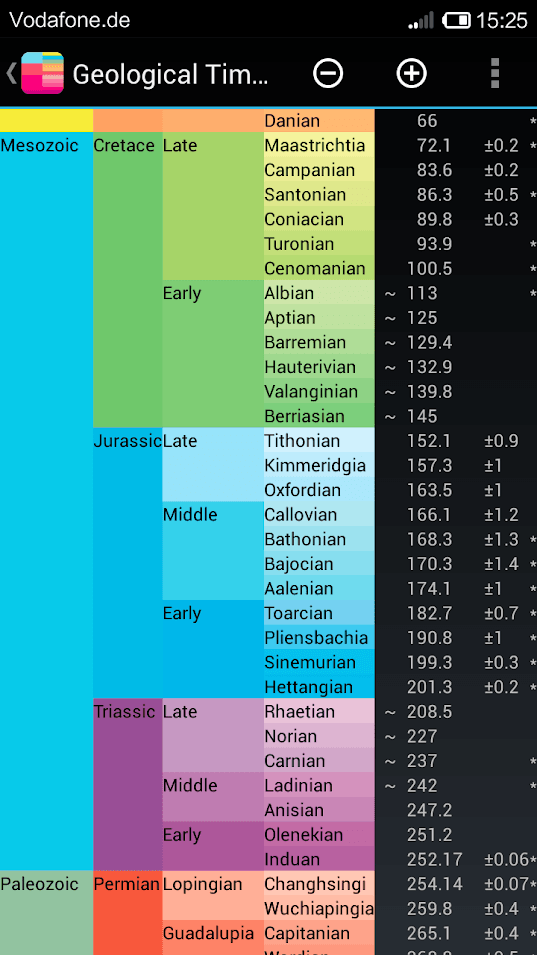This screenshot has width=537, height=955.
Task: Tap the back chevron beside app icon
Action: coord(11,73)
